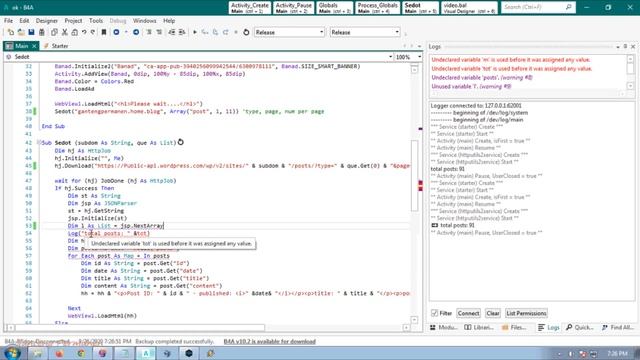Click the Connect button in Logs
Screen dimensions: 640x360
click(468, 313)
